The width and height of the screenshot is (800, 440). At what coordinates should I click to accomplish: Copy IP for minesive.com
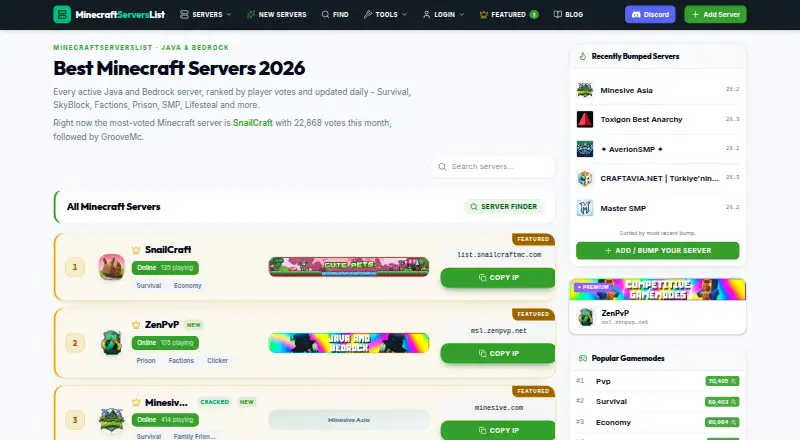point(498,430)
